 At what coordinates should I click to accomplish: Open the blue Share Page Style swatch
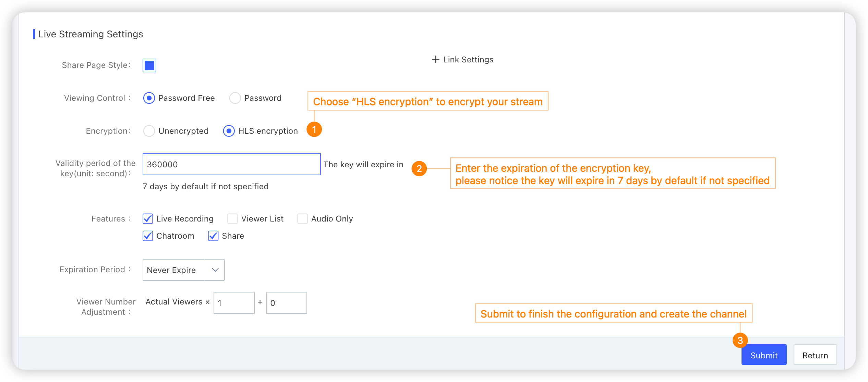pos(149,65)
